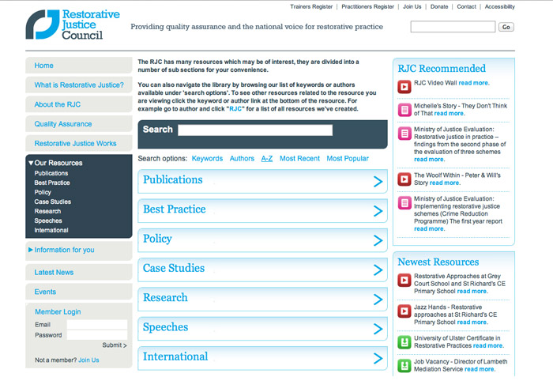Click video icon beside Jazz Hands item
Viewport: 553px width, 392px height.
coord(404,311)
